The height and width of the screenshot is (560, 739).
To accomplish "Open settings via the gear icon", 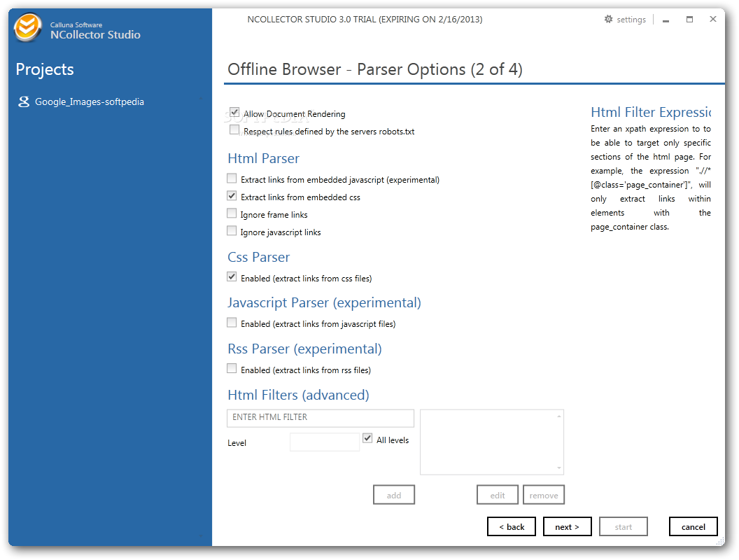I will (x=608, y=19).
